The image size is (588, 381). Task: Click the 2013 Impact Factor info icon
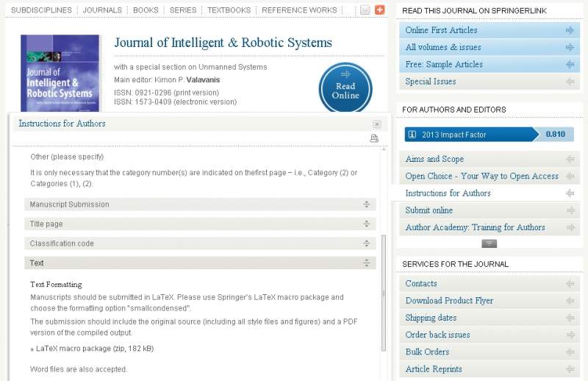[412, 135]
